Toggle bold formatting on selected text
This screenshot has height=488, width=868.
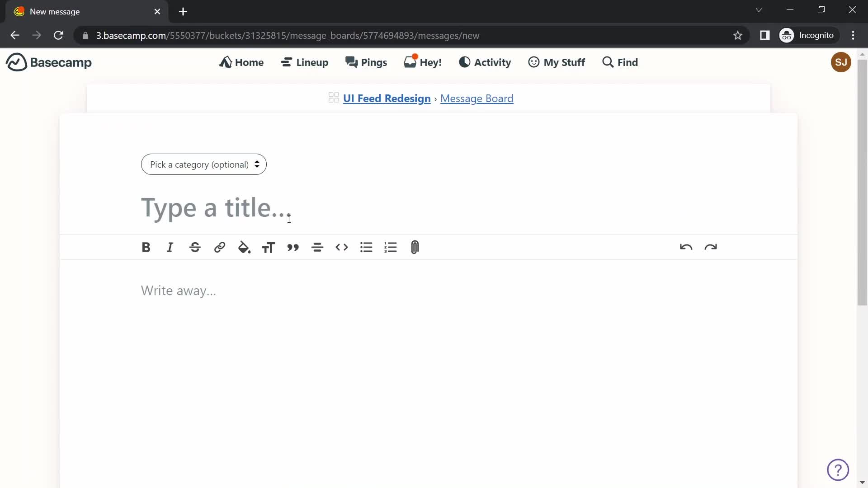146,247
